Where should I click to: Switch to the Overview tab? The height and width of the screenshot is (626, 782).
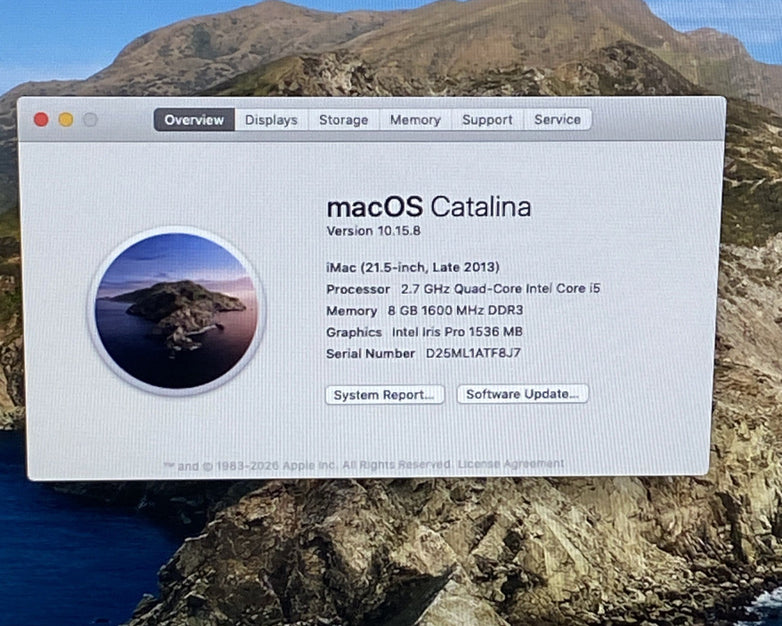point(194,120)
